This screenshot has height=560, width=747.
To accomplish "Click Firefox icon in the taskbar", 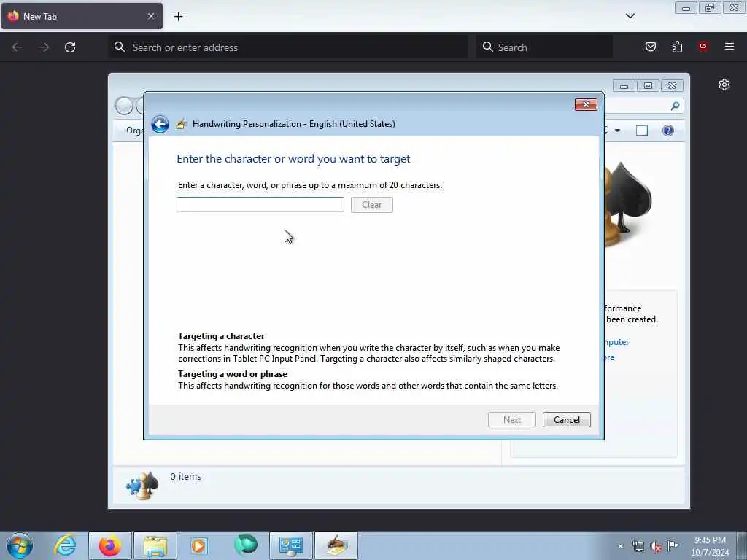I will [109, 545].
